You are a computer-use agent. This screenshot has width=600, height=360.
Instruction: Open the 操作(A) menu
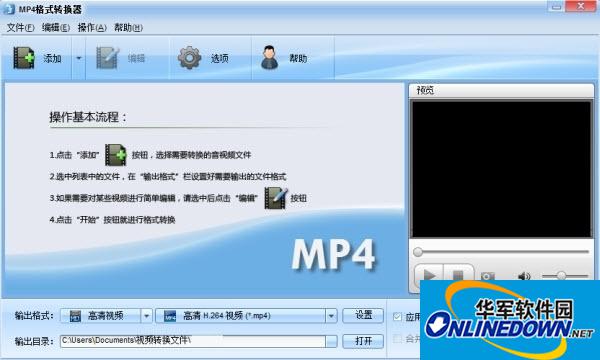92,28
